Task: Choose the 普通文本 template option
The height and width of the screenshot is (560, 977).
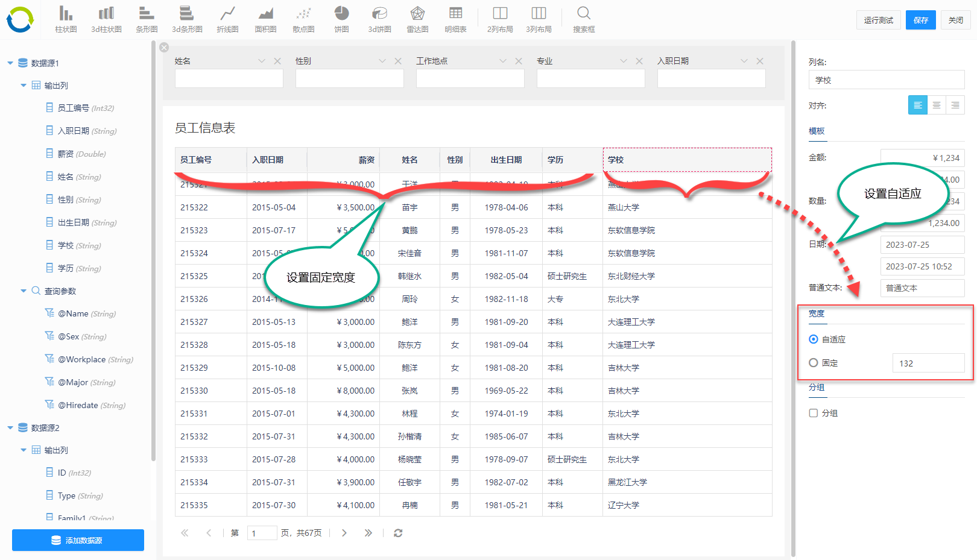Action: [x=923, y=288]
